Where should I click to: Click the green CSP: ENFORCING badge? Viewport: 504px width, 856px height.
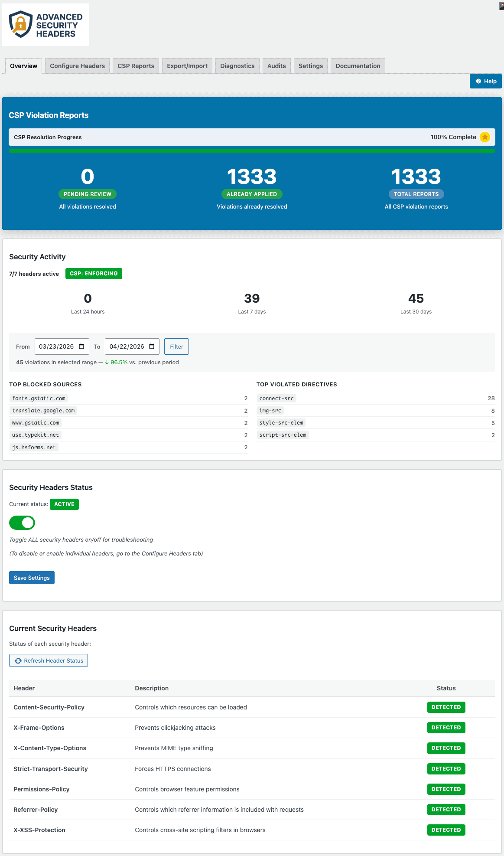tap(94, 274)
